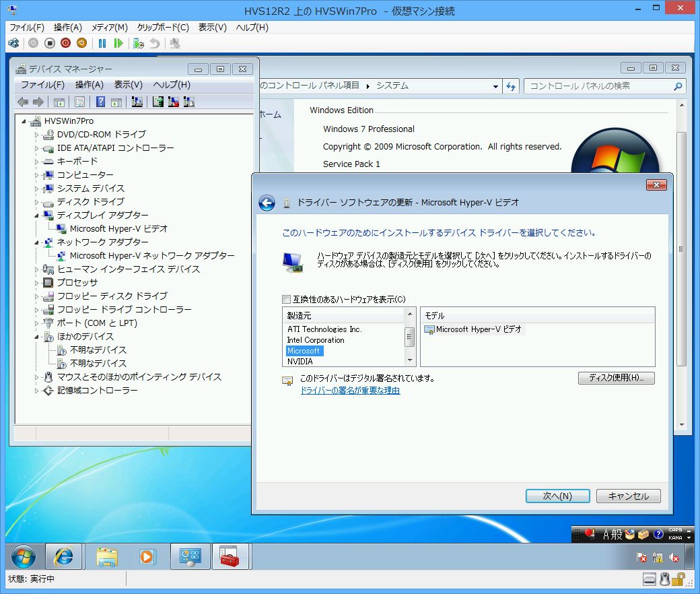
Task: Click キャンセル button
Action: (628, 496)
